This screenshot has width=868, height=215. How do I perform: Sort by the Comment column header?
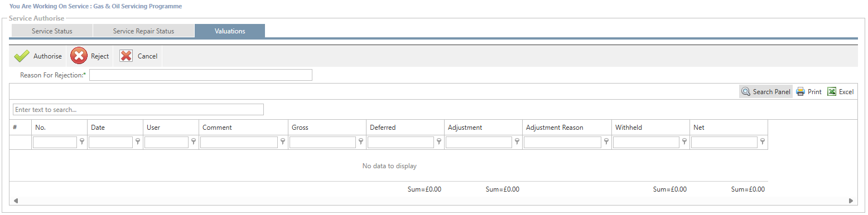(243, 128)
